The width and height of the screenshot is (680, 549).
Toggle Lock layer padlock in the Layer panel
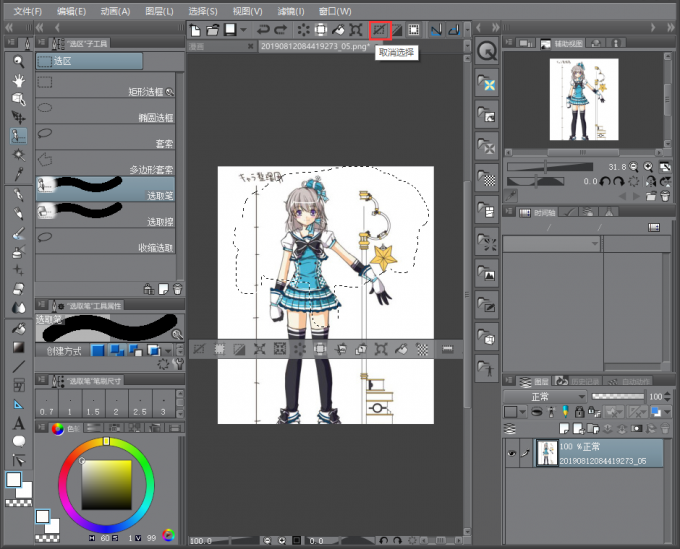tap(579, 411)
